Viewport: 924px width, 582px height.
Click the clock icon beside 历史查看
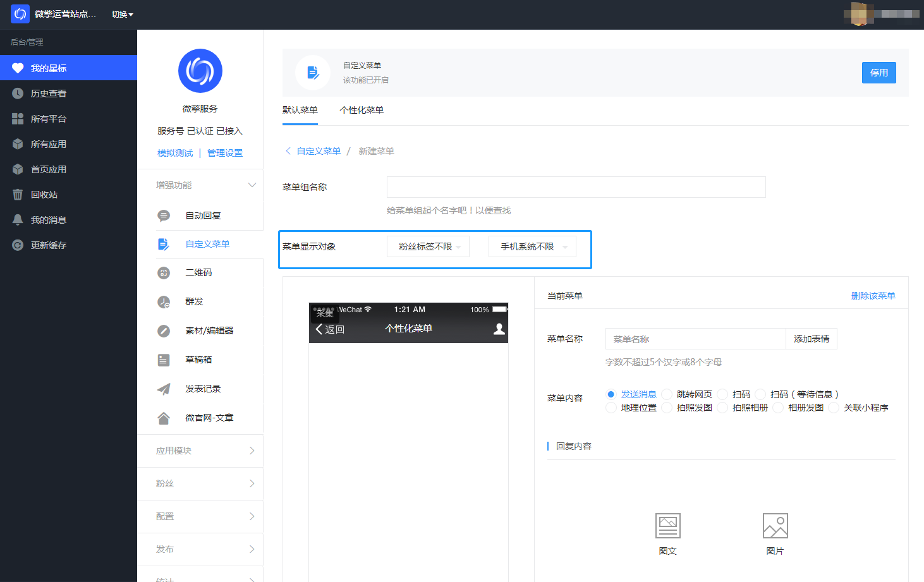tap(18, 93)
